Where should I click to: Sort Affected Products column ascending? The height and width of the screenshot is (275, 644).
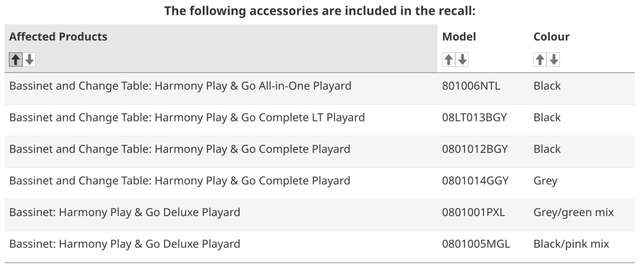pyautogui.click(x=16, y=60)
